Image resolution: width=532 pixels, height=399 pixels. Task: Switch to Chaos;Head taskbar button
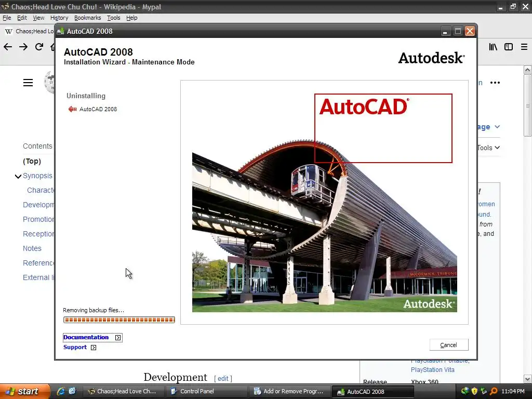124,391
